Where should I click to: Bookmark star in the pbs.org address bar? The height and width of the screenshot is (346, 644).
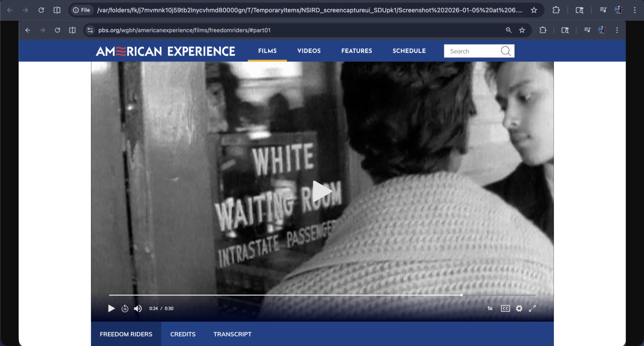click(x=522, y=30)
